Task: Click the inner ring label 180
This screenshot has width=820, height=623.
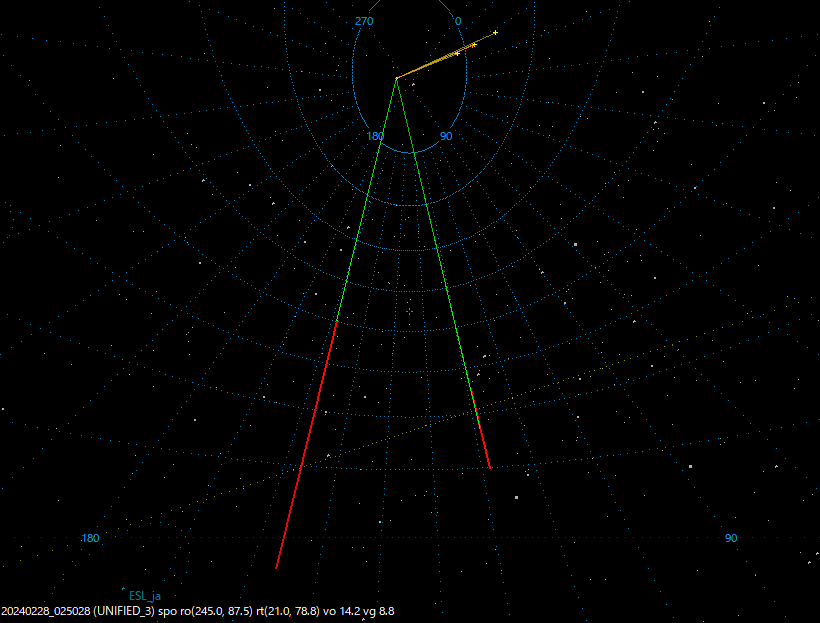Action: tap(375, 136)
